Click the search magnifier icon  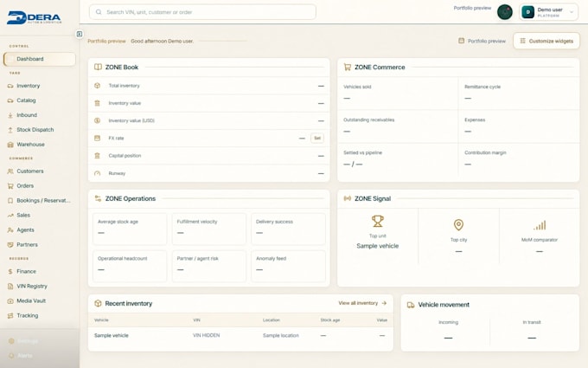pyautogui.click(x=99, y=12)
